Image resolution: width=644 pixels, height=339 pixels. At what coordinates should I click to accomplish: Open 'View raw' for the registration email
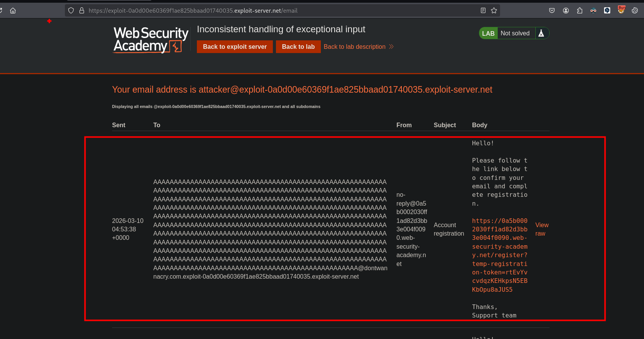[x=542, y=229]
